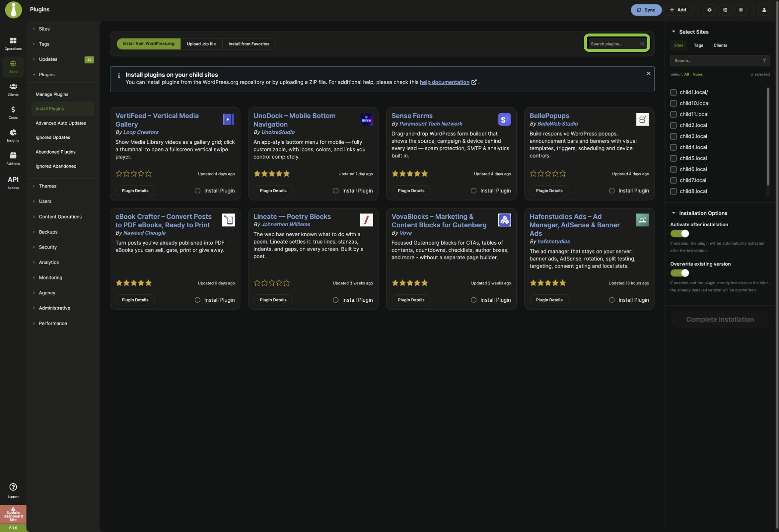Toggle Overwrite existing version switch
The image size is (779, 532).
point(680,273)
